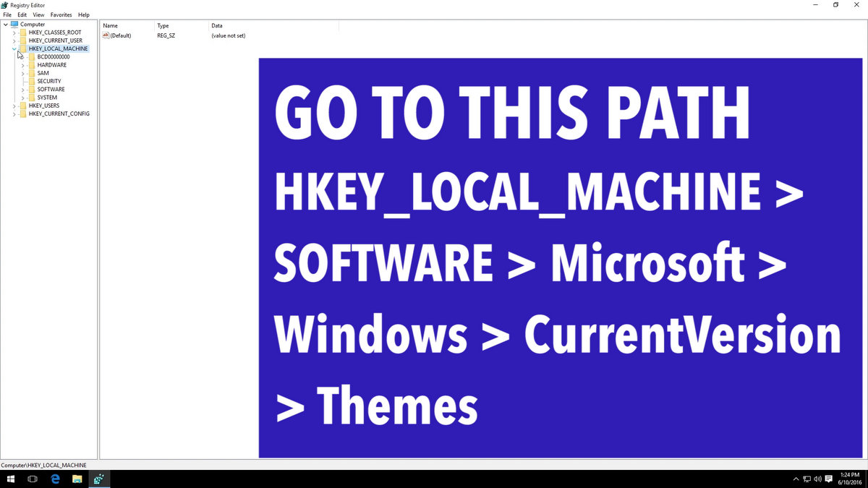Screen dimensions: 868x488
Task: Collapse the HKEY_LOCAL_MACHINE key arrow
Action: tap(14, 48)
